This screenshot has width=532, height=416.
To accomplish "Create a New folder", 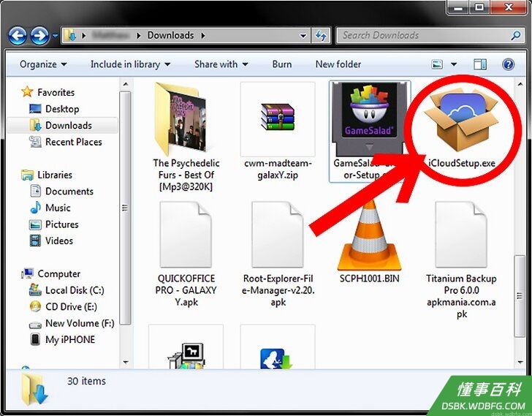I will pos(338,64).
